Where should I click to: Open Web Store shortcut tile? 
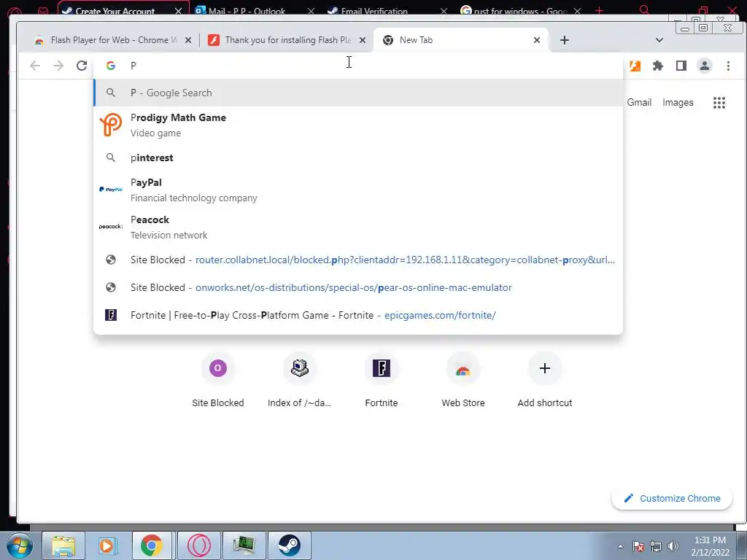pos(463,380)
